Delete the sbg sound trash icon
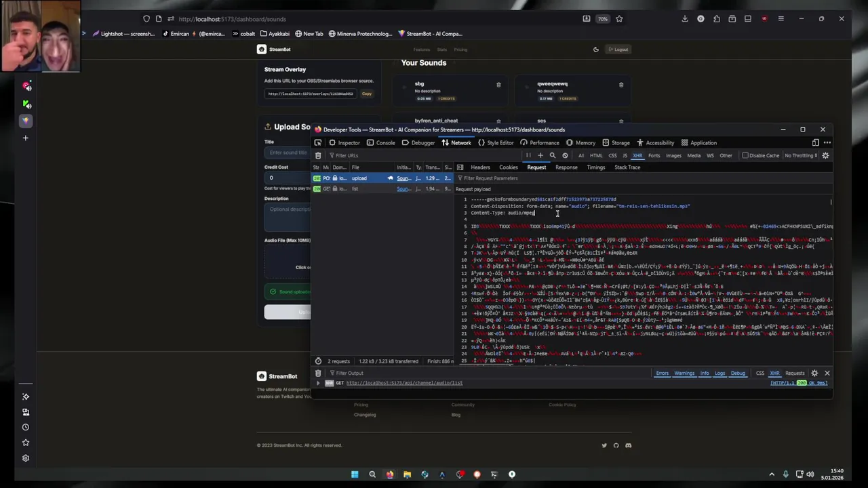 498,85
